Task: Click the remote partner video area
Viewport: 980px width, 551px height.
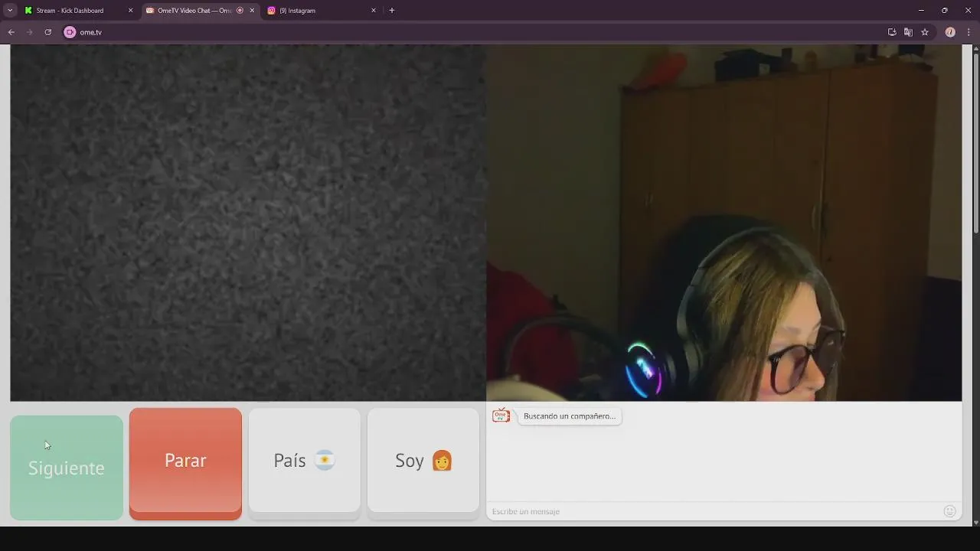Action: tap(248, 223)
